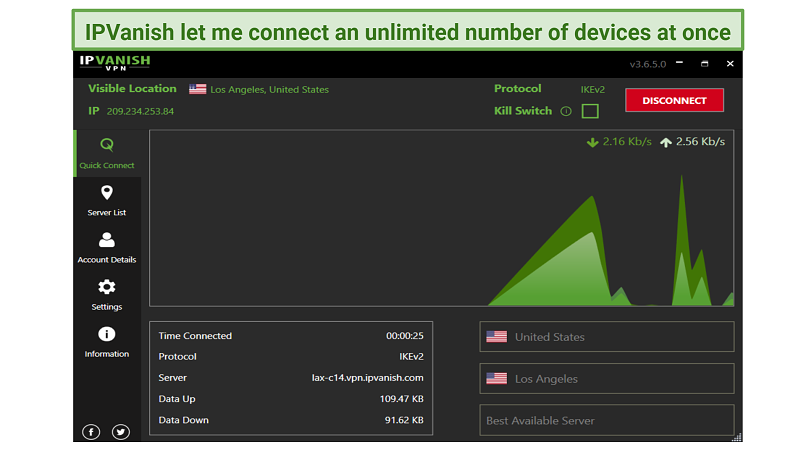Click the IP address 209.234.253.84
806x453 pixels.
(x=140, y=111)
